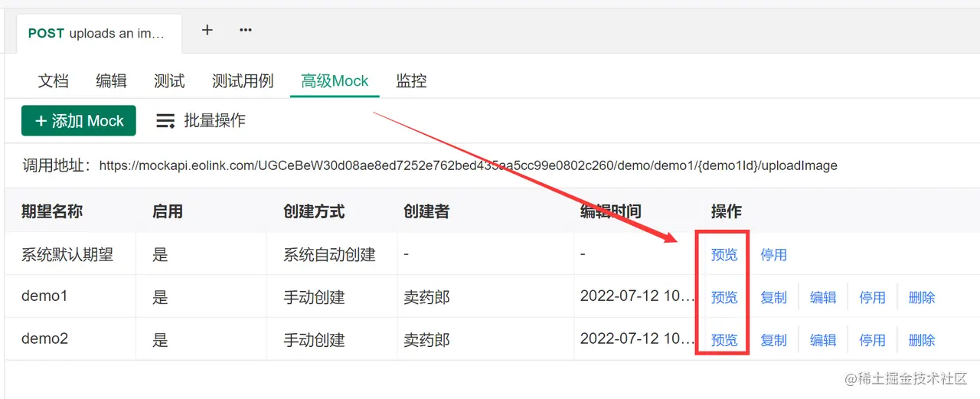
Task: Select the demo1 name cell
Action: [44, 296]
